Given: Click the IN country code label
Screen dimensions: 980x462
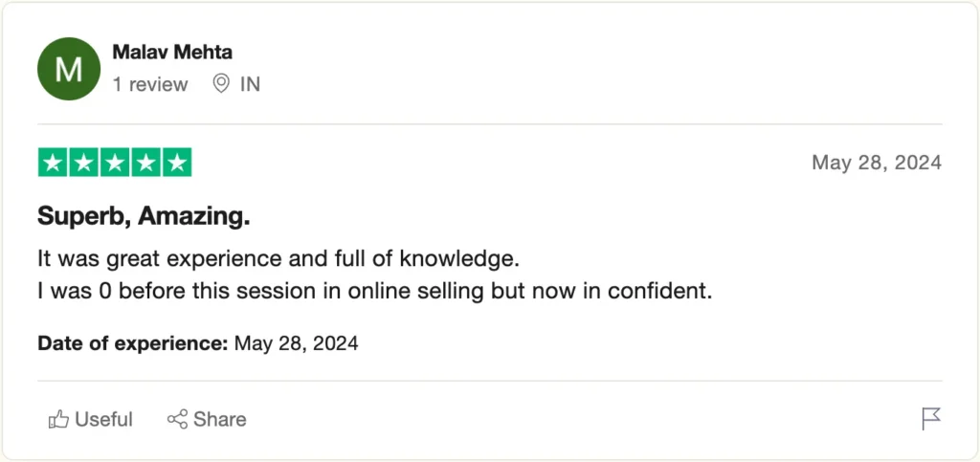Looking at the screenshot, I should coord(250,84).
